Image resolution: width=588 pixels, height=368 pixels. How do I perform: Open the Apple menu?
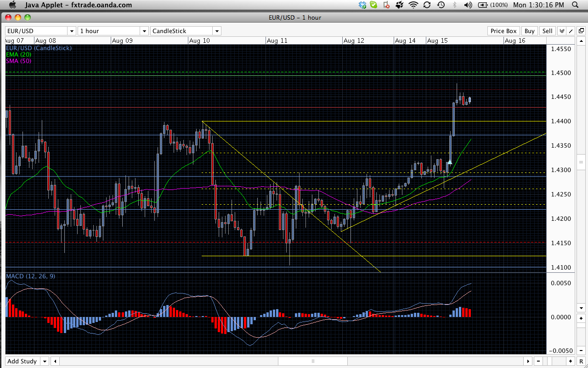[x=12, y=5]
